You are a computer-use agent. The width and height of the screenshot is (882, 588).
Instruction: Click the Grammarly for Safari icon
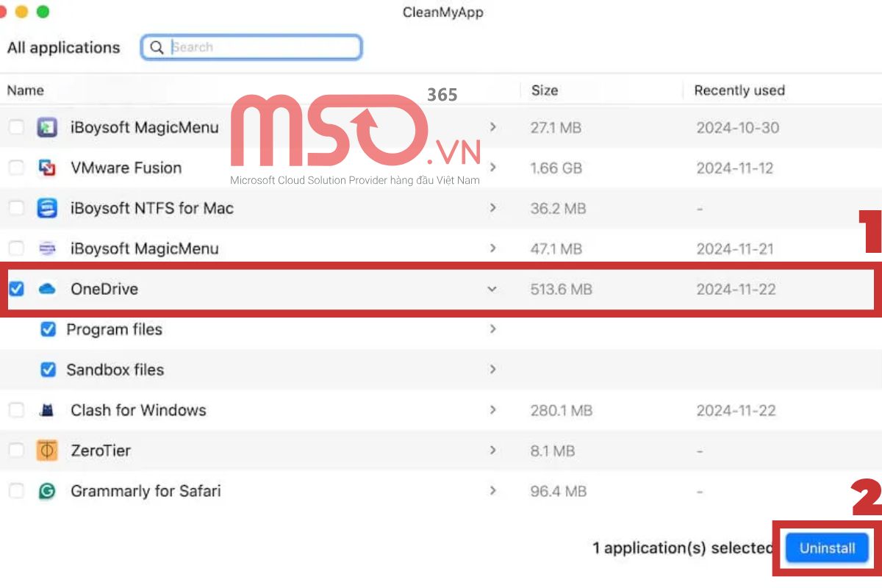pos(47,491)
